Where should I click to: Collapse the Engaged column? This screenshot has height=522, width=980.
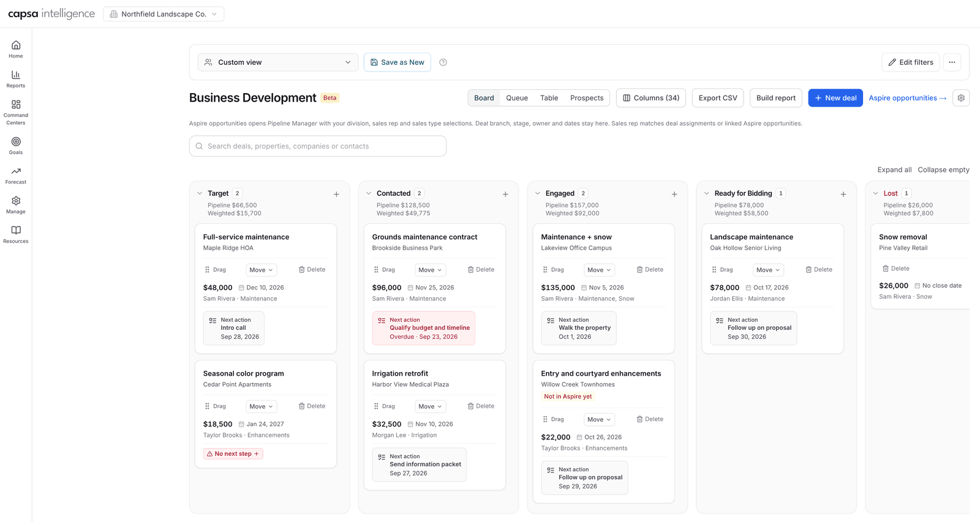click(538, 193)
